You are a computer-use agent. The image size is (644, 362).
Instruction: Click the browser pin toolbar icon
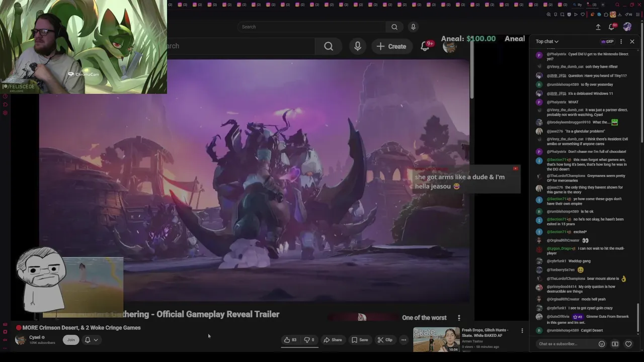pyautogui.click(x=555, y=15)
